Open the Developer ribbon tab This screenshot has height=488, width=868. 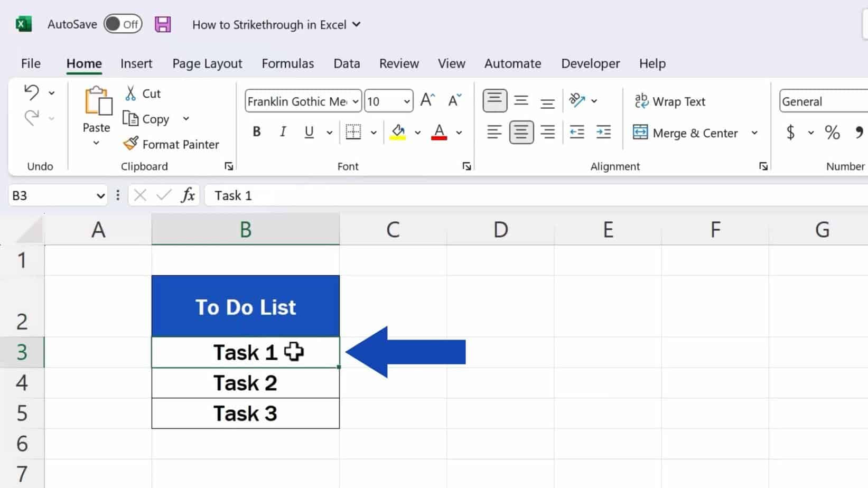(590, 63)
